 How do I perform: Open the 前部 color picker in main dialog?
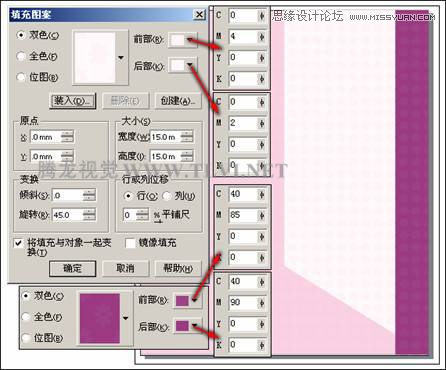183,40
